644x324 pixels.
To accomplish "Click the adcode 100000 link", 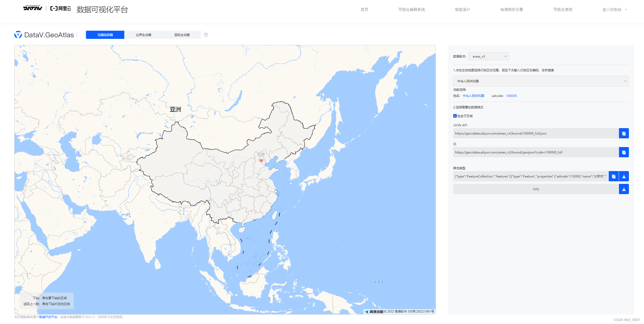I will [x=511, y=96].
